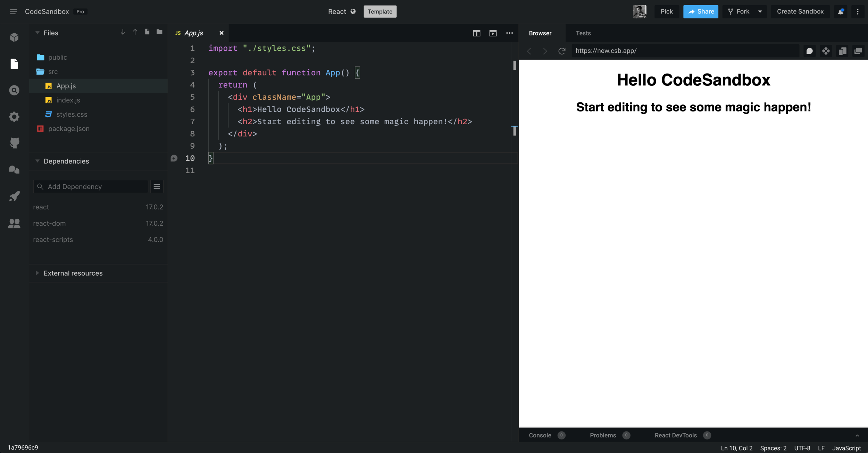Click the notifications bell icon
Screen dimensions: 868x453
(x=840, y=12)
